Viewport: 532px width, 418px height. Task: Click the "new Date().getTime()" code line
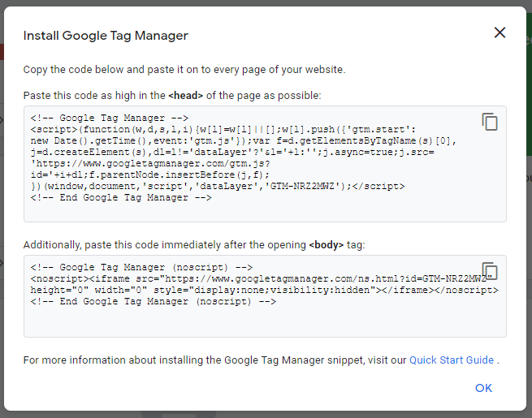click(243, 140)
